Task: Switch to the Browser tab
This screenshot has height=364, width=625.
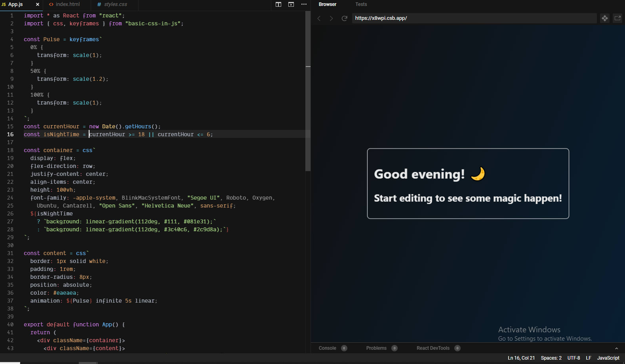Action: pyautogui.click(x=328, y=4)
